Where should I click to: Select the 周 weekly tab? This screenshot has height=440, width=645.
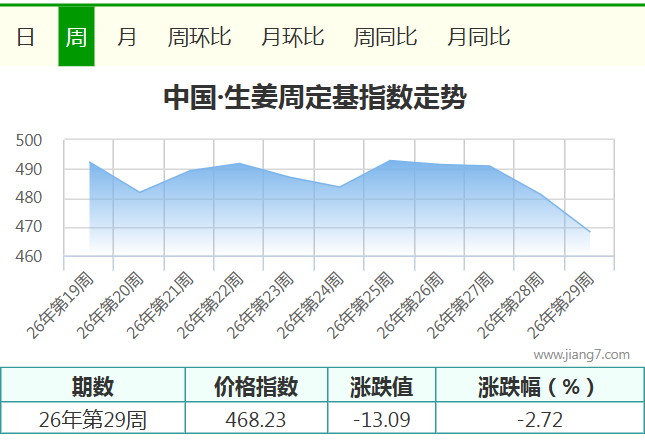(x=77, y=37)
